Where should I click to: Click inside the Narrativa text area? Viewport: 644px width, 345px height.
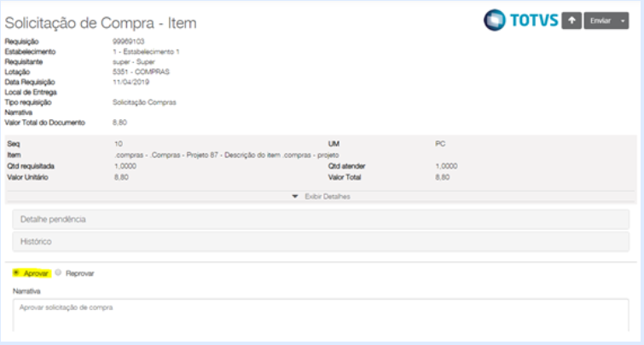(x=321, y=315)
